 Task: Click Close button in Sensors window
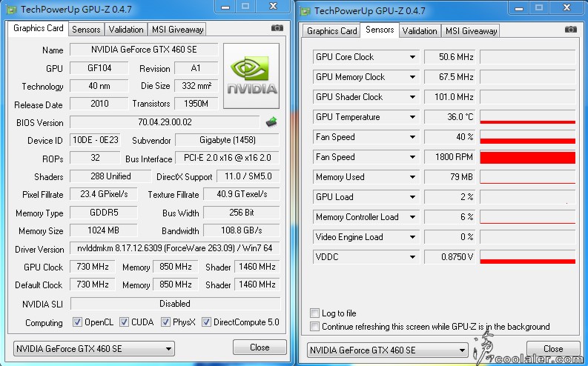(553, 349)
